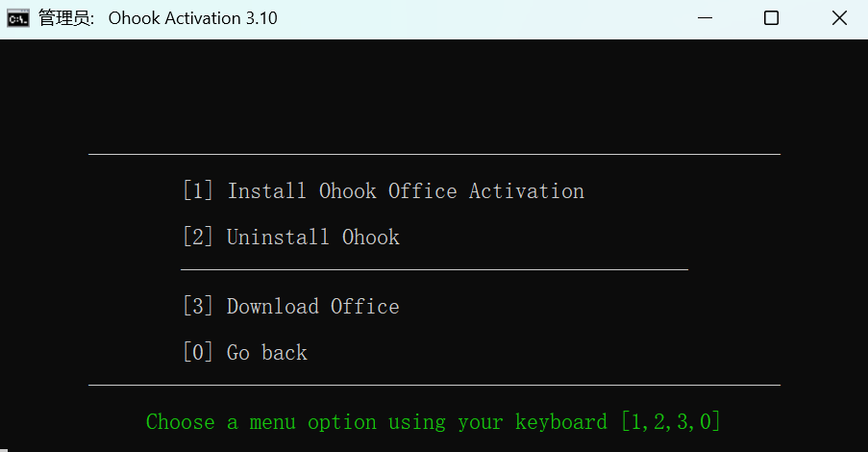Screen dimensions: 868x452
Task: Click the [1,2,3,0] key list in prompt
Action: point(670,422)
